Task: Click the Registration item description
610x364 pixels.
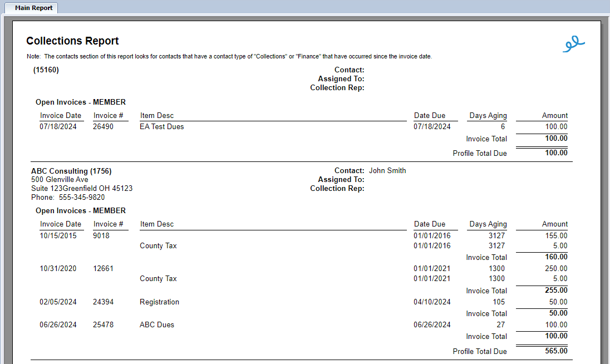Action: 159,302
